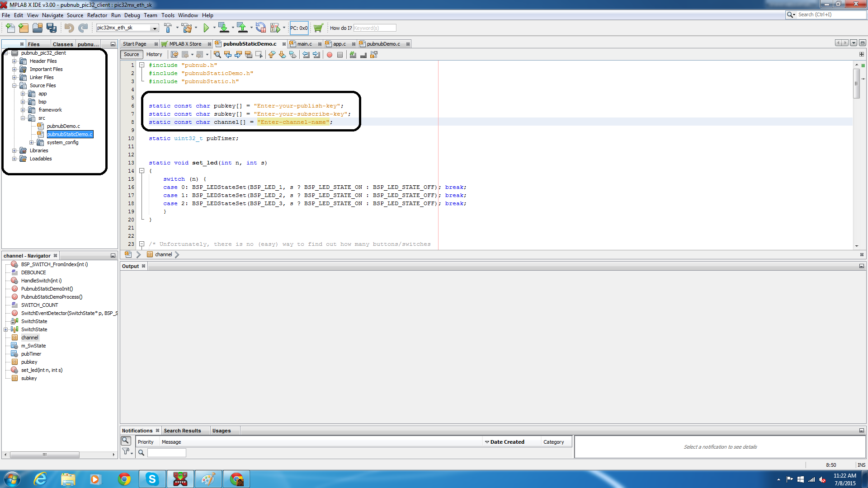This screenshot has height=488, width=868.
Task: Click Make and Program Device icon
Action: pos(223,28)
